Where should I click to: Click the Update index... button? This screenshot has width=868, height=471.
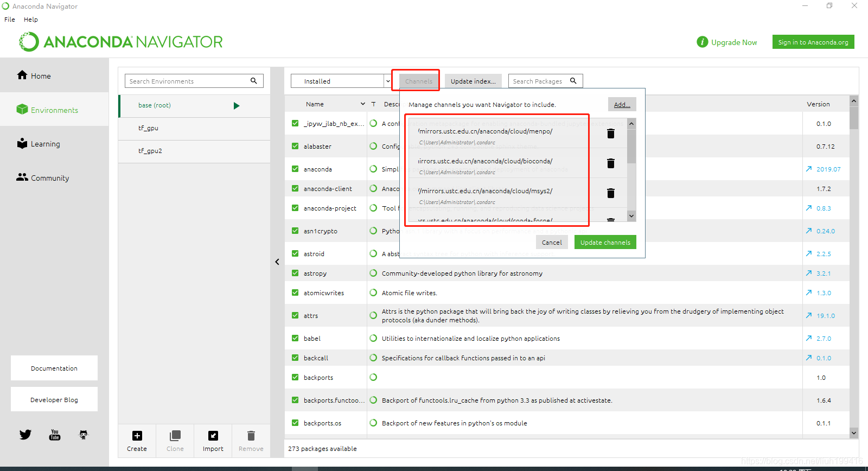(473, 81)
